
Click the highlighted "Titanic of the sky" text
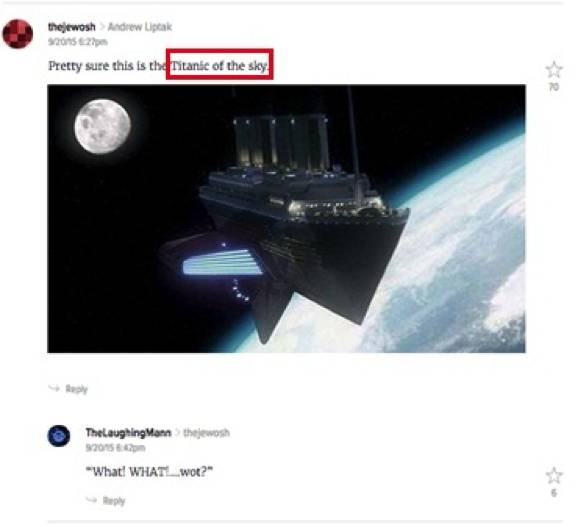coord(220,66)
